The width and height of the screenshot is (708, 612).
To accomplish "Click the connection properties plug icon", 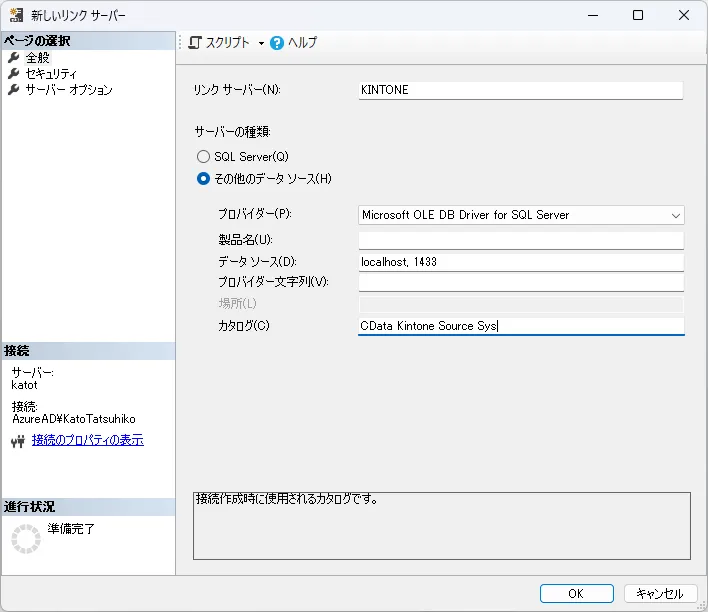I will pos(18,441).
